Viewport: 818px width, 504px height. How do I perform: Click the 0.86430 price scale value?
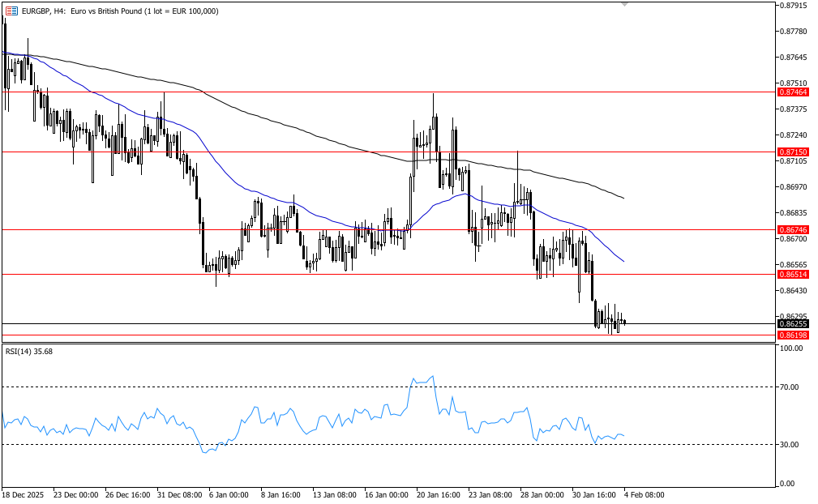(792, 291)
